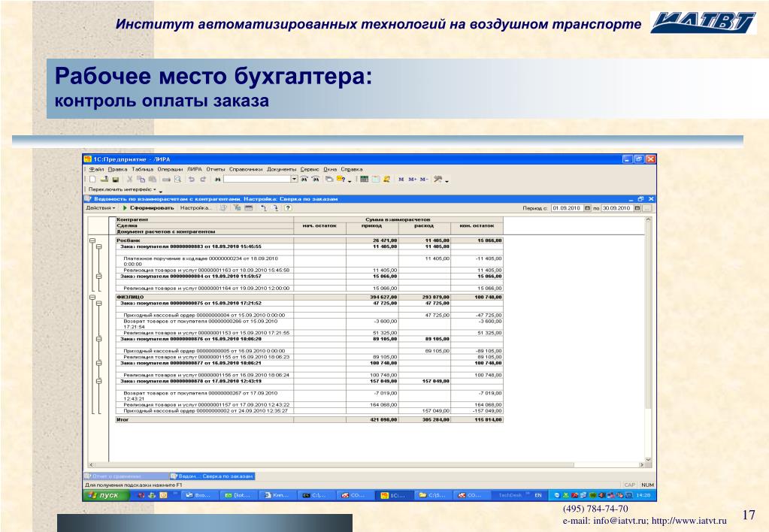Click the M memory button
Image resolution: width=769 pixels, height=532 pixels.
coord(401,180)
